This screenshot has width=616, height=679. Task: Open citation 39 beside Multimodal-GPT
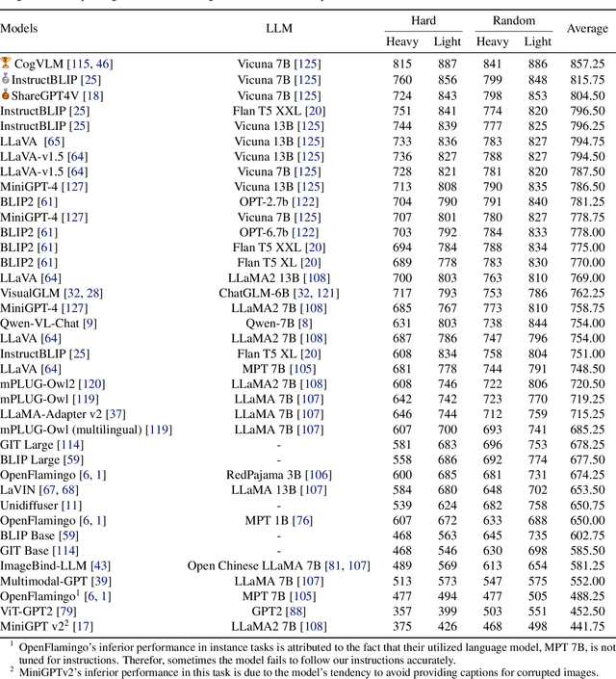tap(101, 581)
